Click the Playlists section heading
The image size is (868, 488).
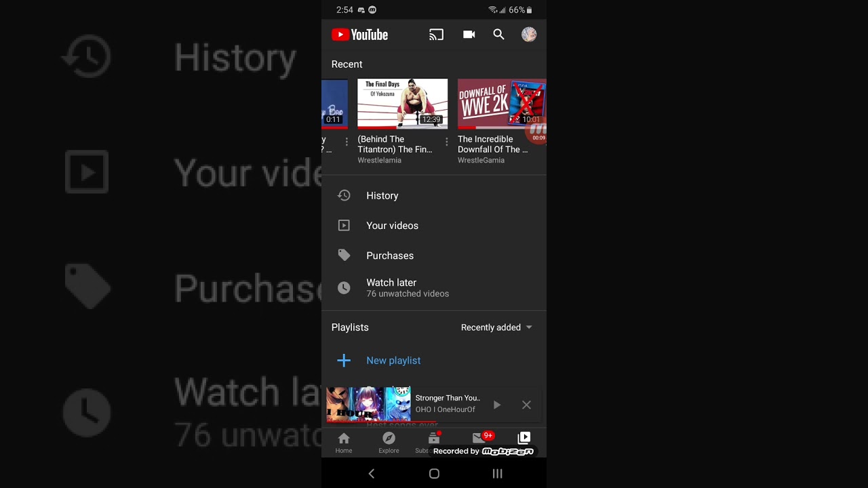tap(350, 327)
